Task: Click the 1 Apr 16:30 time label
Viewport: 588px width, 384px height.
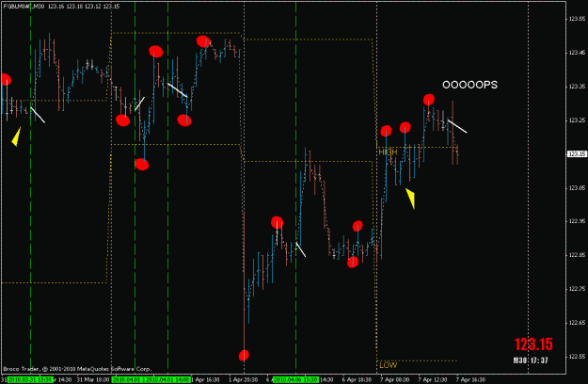Action: pos(205,380)
